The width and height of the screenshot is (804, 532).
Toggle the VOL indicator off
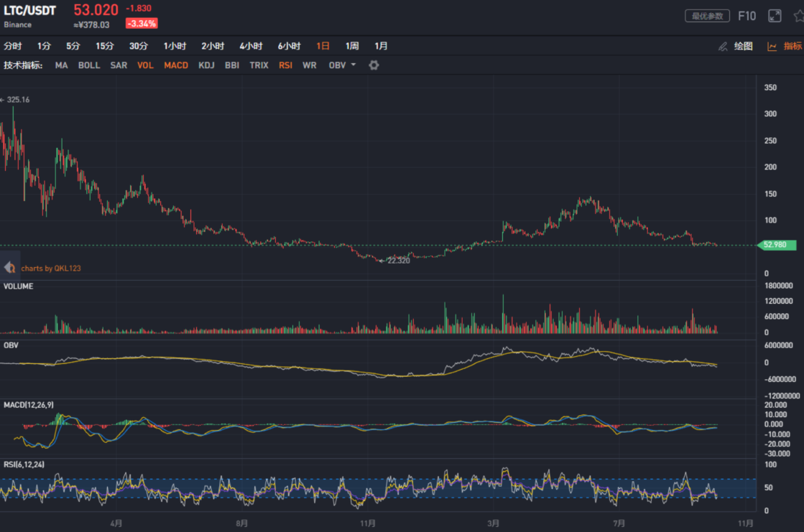[x=145, y=65]
